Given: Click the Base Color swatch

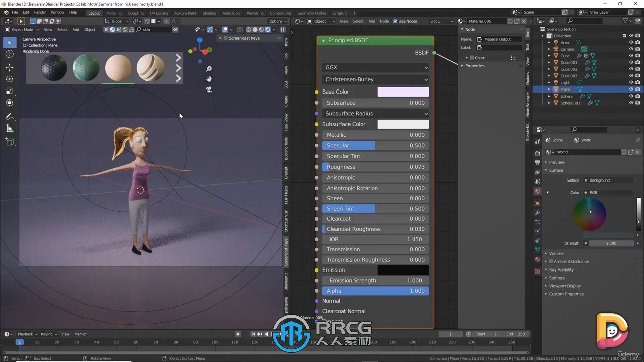Looking at the screenshot, I should click(403, 92).
